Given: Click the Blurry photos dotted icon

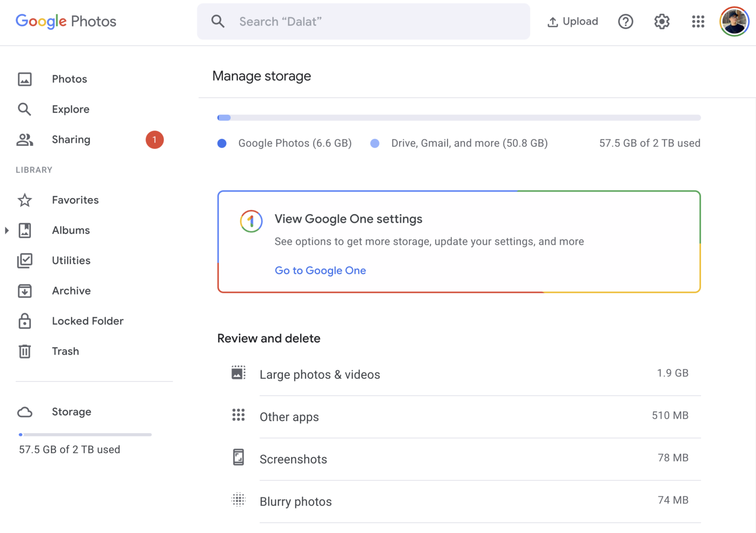Looking at the screenshot, I should [238, 500].
